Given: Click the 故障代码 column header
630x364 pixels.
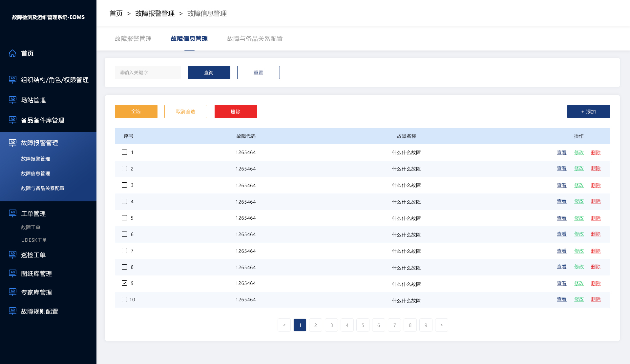Looking at the screenshot, I should (246, 136).
